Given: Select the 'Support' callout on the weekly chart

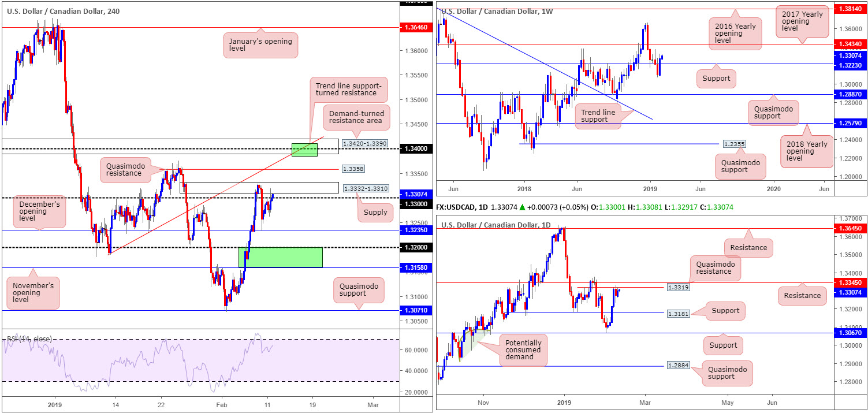Looking at the screenshot, I should click(x=717, y=78).
